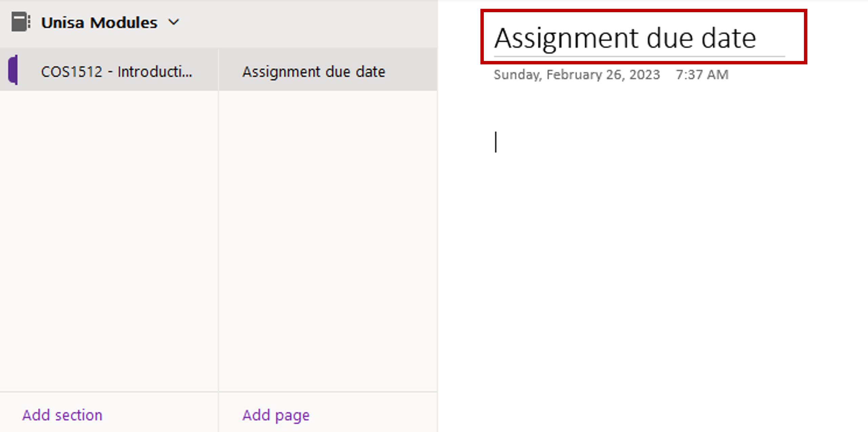Click the Add section link
868x432 pixels.
tap(62, 415)
